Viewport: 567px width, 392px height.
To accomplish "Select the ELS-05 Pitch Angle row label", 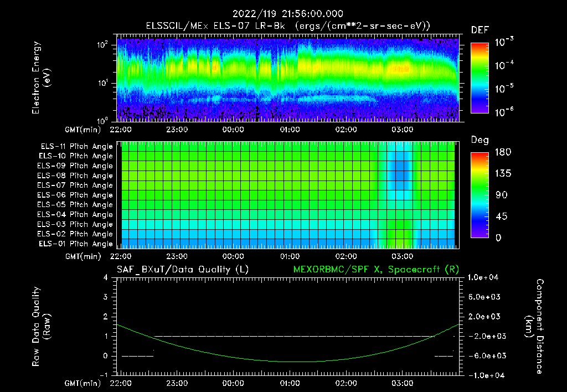I will click(x=75, y=205).
